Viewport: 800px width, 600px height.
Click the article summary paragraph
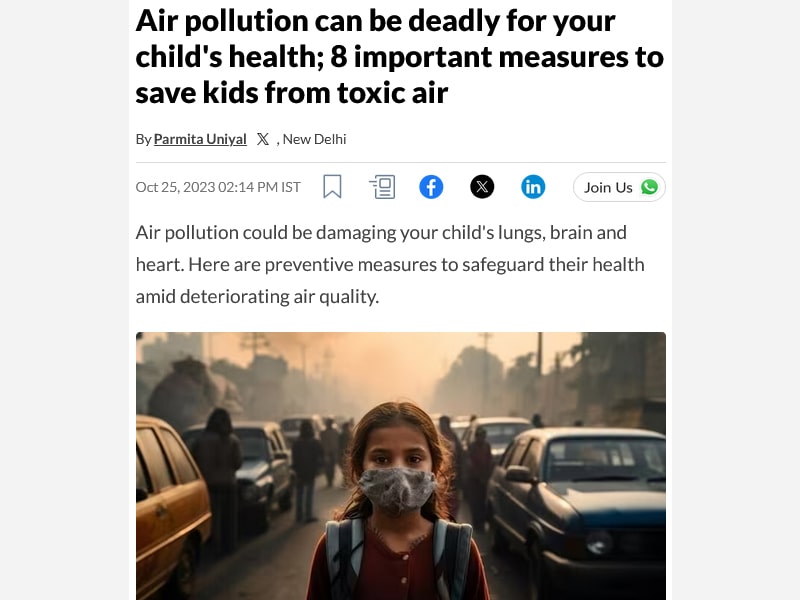pos(390,264)
